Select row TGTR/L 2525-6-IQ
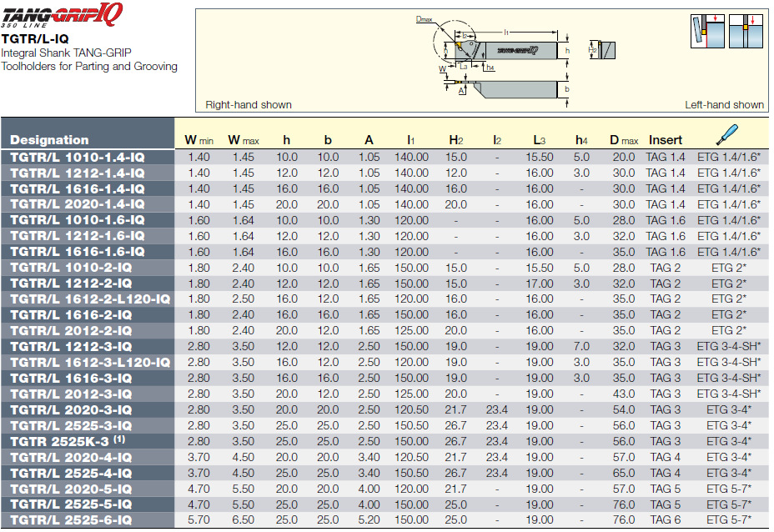Screen dimensions: 774x532 [x=385, y=519]
